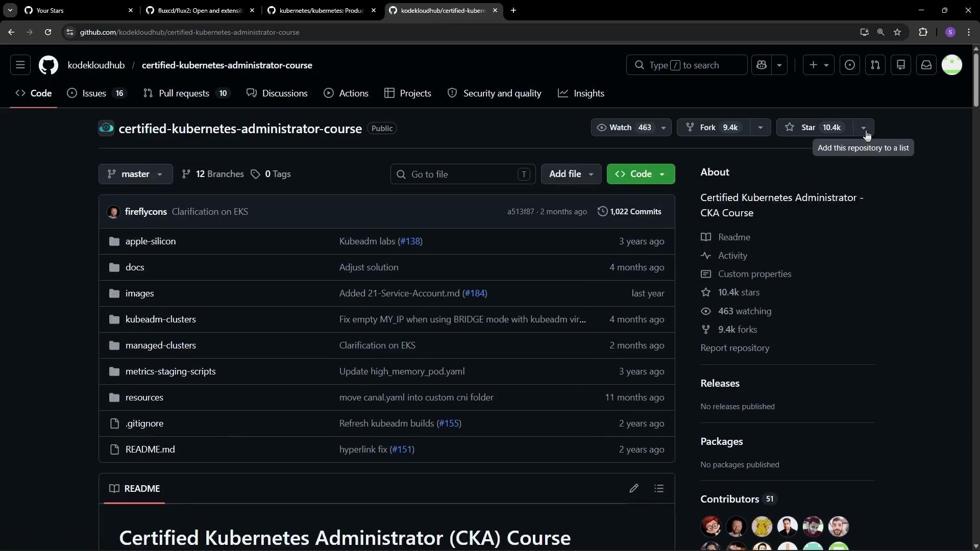Edit README with the pencil icon
Screen dimensions: 980x551
click(x=634, y=489)
